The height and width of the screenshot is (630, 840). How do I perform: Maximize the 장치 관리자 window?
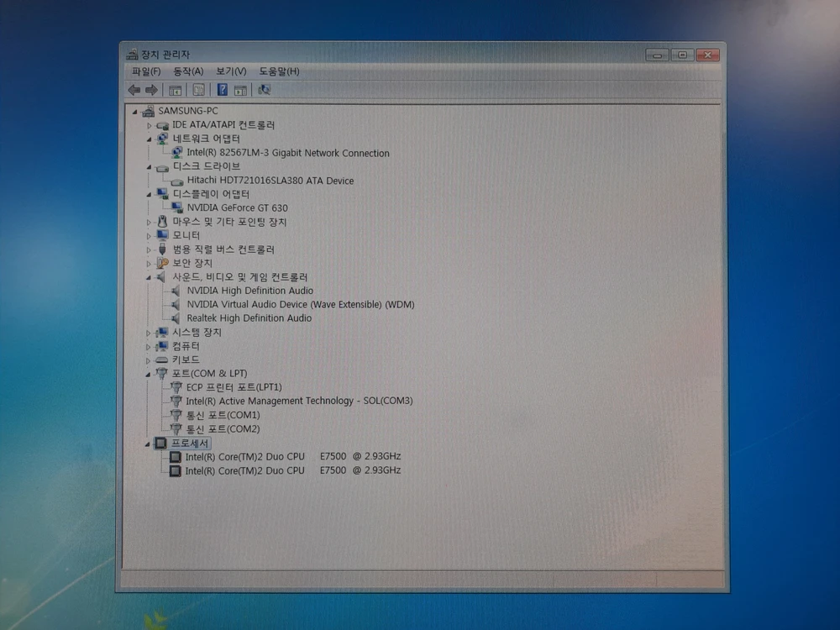(x=682, y=55)
